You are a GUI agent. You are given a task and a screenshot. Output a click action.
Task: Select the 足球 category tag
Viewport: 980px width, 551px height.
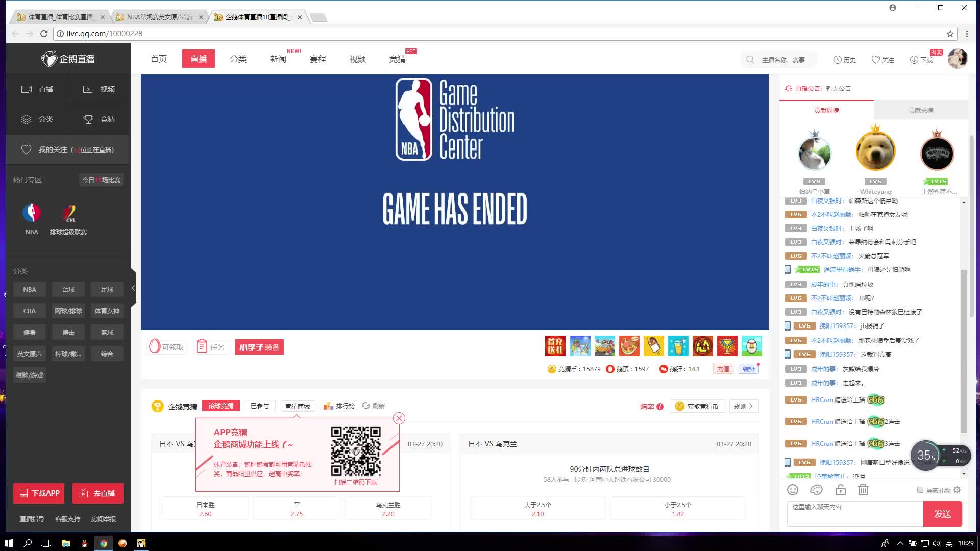pos(107,289)
